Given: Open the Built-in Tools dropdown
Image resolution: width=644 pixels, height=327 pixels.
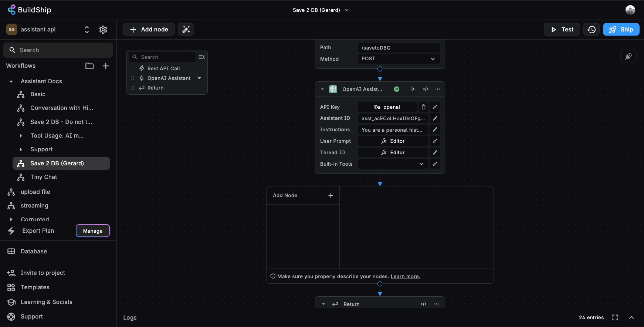Looking at the screenshot, I should tap(393, 164).
